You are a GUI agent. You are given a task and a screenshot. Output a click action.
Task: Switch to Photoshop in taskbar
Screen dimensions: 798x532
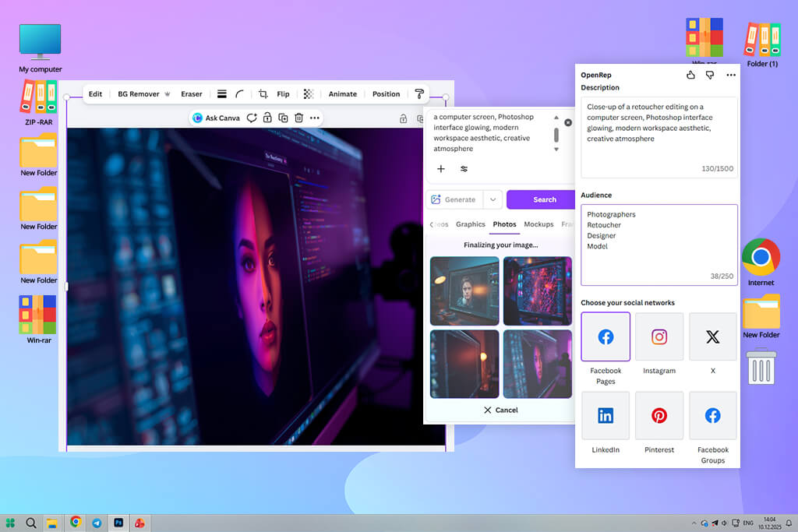[x=118, y=523]
